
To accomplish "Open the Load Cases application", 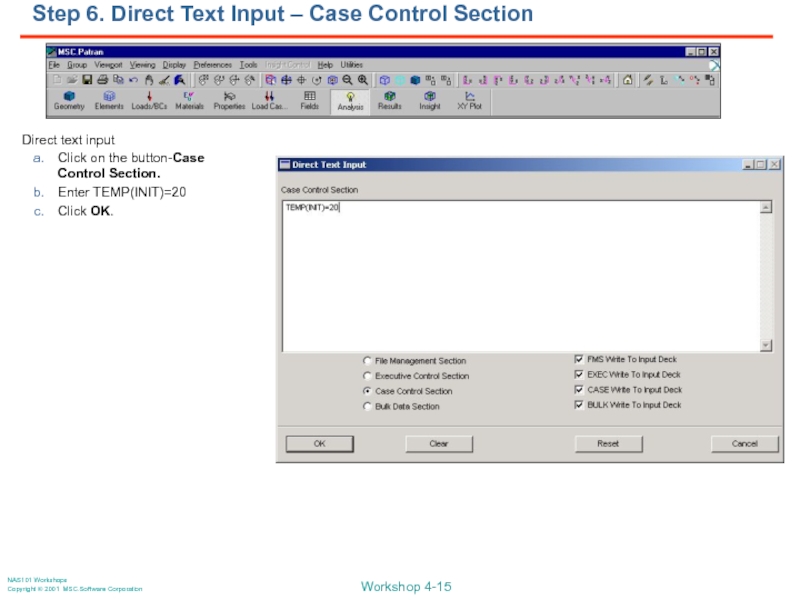I will pyautogui.click(x=269, y=101).
